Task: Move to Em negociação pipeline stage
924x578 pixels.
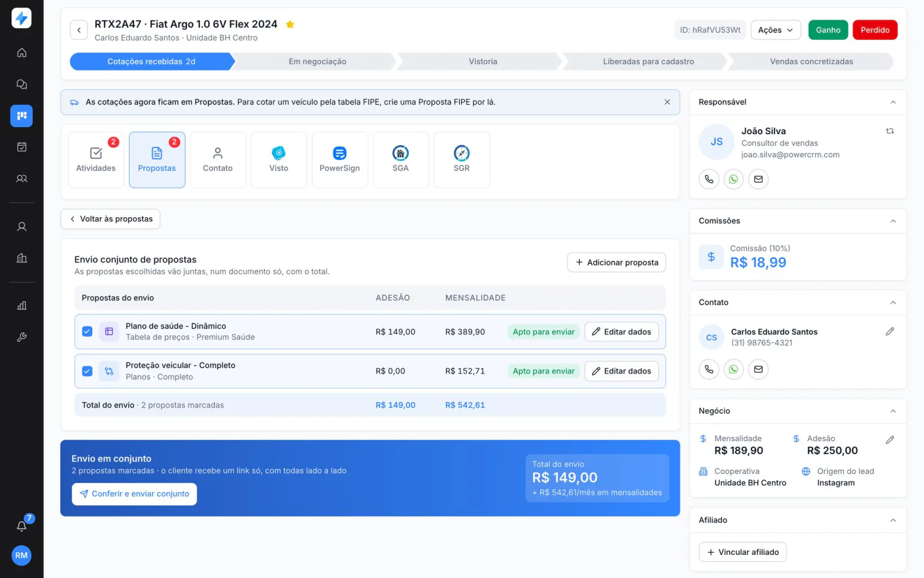Action: 317,61
